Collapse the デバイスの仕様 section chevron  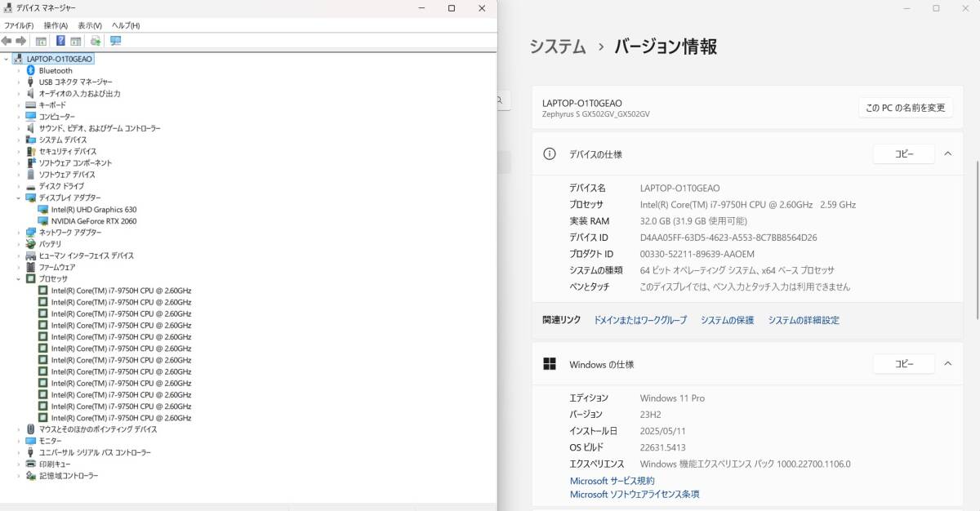947,153
